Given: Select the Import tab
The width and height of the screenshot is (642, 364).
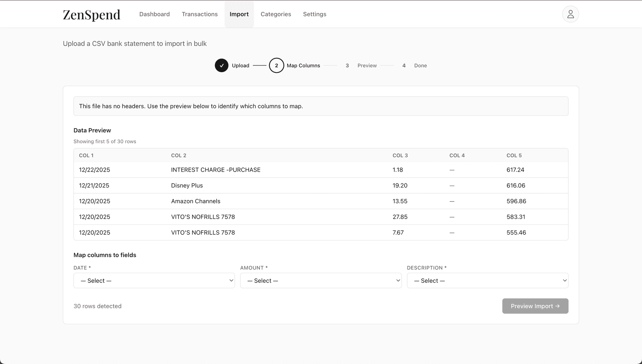Looking at the screenshot, I should pyautogui.click(x=239, y=14).
